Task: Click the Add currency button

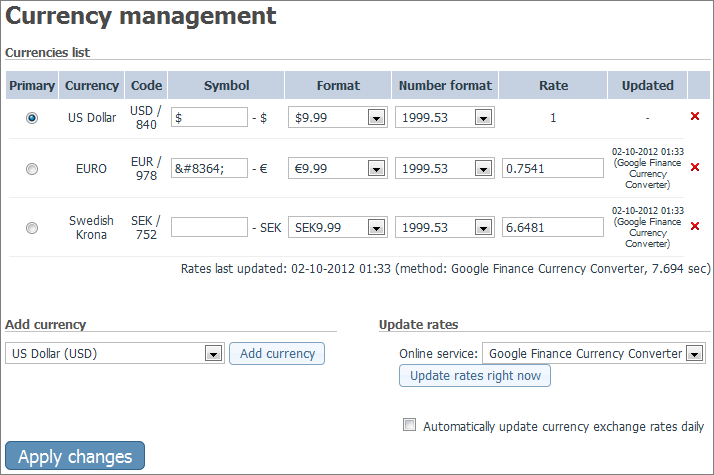Action: [x=277, y=354]
